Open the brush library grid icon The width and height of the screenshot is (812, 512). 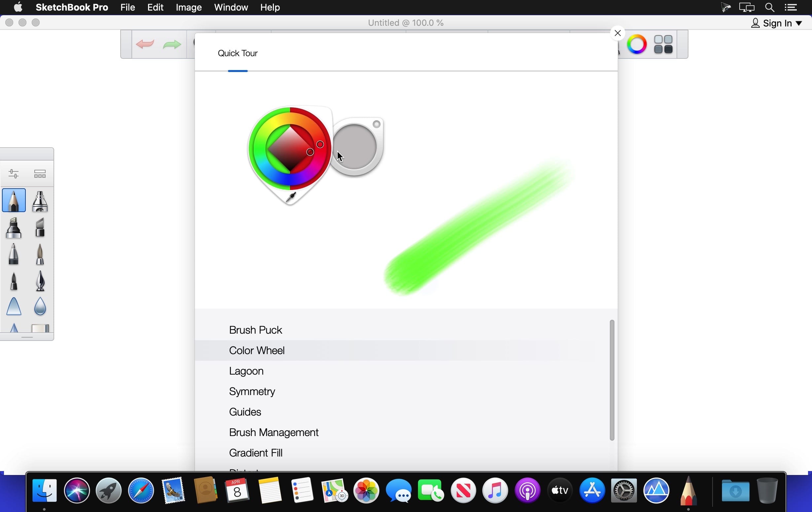click(40, 174)
